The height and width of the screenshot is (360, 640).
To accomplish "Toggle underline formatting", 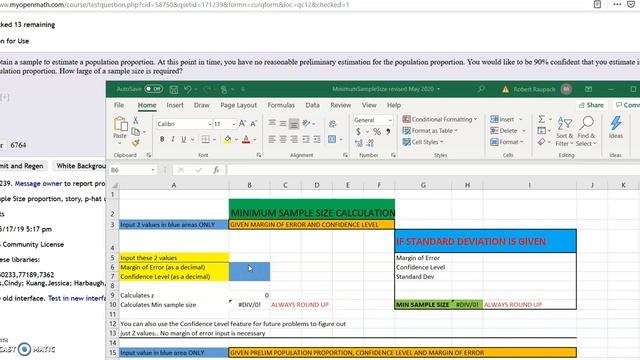I will (x=184, y=140).
